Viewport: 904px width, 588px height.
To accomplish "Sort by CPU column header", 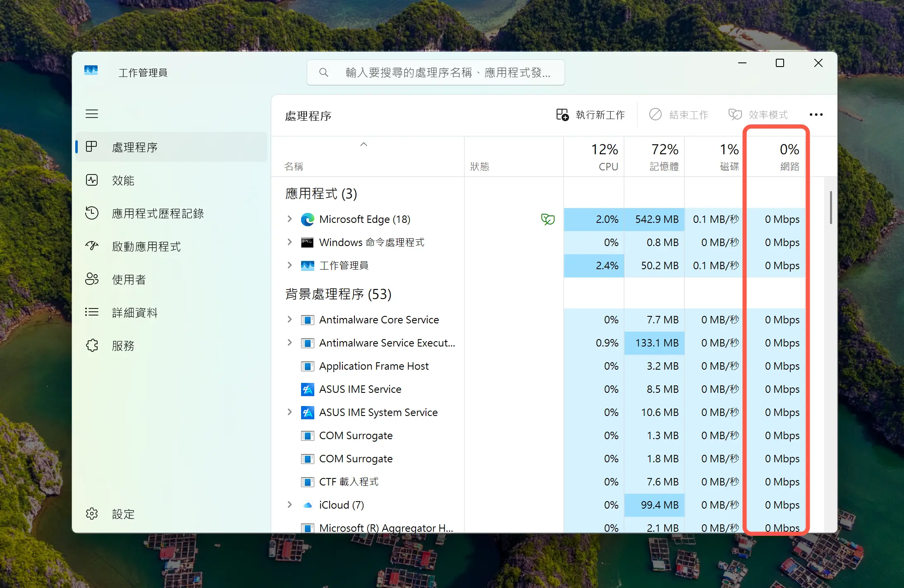I will click(x=594, y=157).
